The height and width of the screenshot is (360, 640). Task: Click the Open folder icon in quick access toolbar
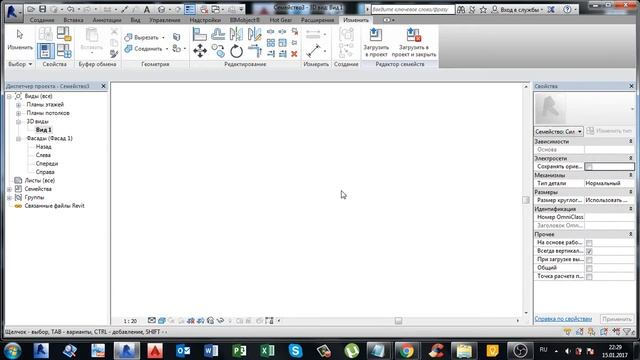[31, 9]
